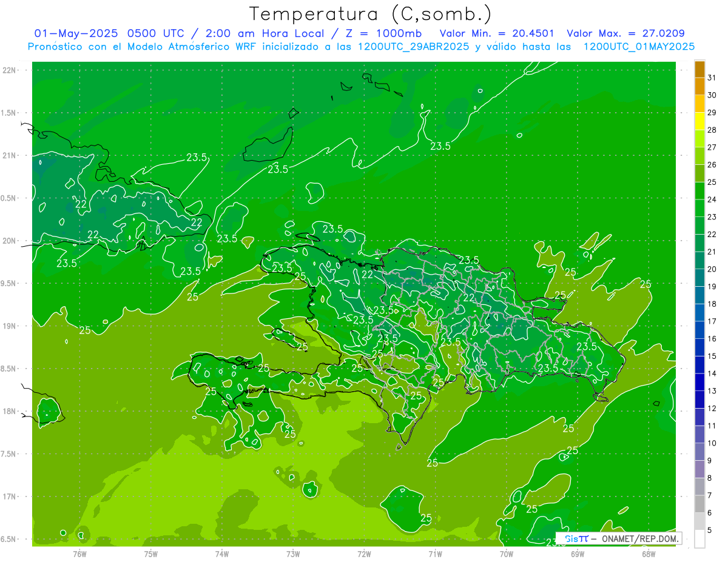
Task: Select the "Valor Min. = 20.4501" value
Action: 497,33
